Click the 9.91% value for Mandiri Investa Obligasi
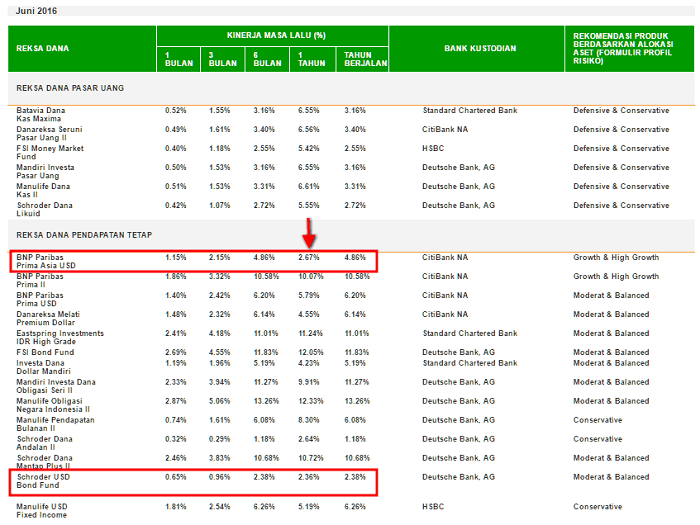The image size is (700, 525). click(x=309, y=382)
